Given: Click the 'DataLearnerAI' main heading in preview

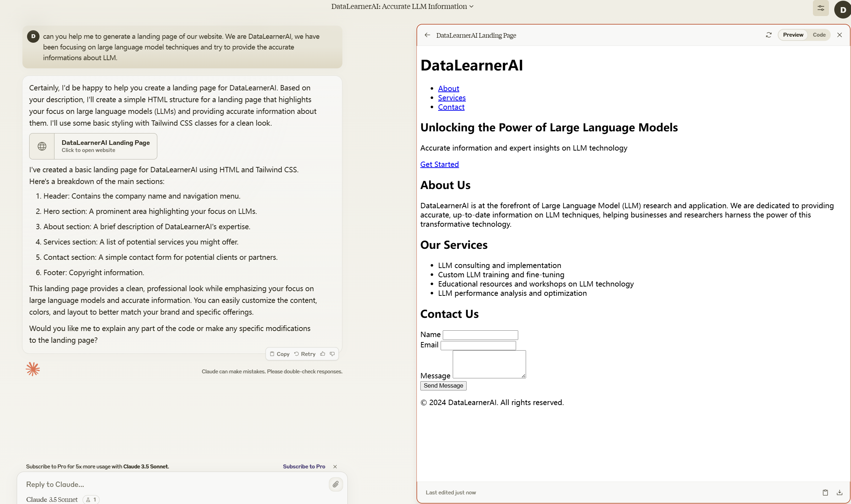Looking at the screenshot, I should coord(472,65).
